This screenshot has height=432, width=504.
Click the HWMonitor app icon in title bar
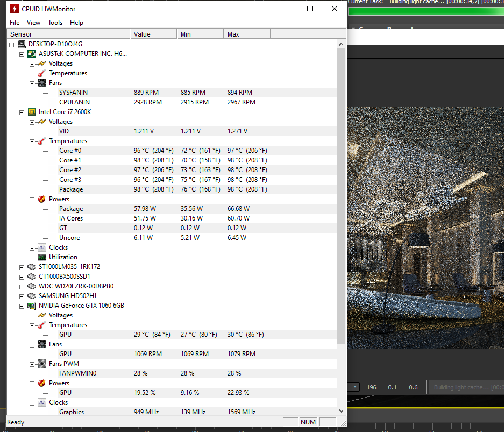(x=15, y=9)
